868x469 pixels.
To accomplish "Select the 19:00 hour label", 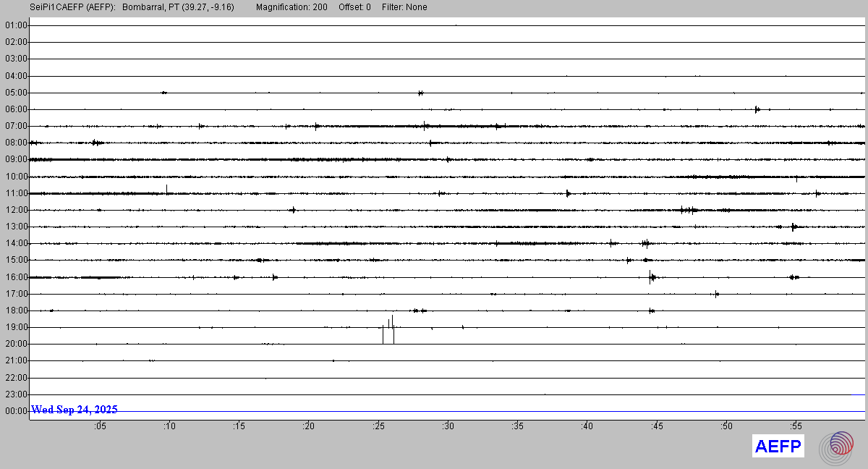I will [x=16, y=327].
